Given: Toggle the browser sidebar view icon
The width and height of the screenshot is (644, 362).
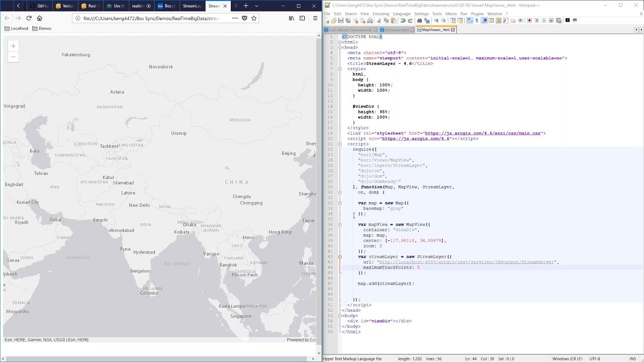Looking at the screenshot, I should [x=302, y=18].
